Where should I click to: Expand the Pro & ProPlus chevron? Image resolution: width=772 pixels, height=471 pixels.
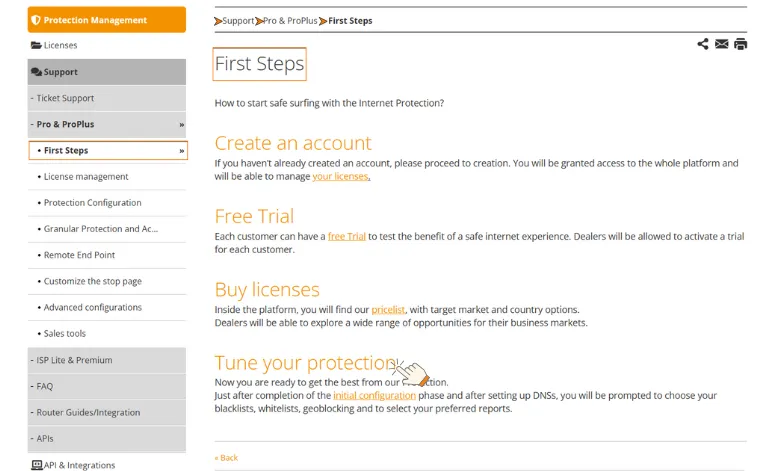click(182, 125)
